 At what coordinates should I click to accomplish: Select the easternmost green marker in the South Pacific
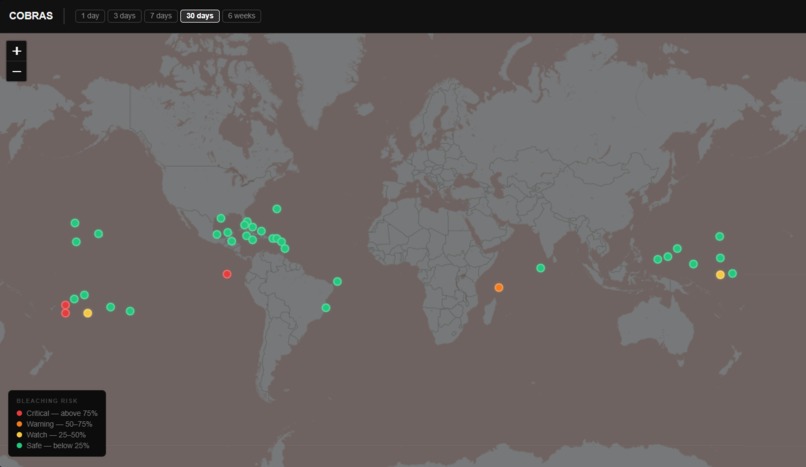tap(130, 311)
